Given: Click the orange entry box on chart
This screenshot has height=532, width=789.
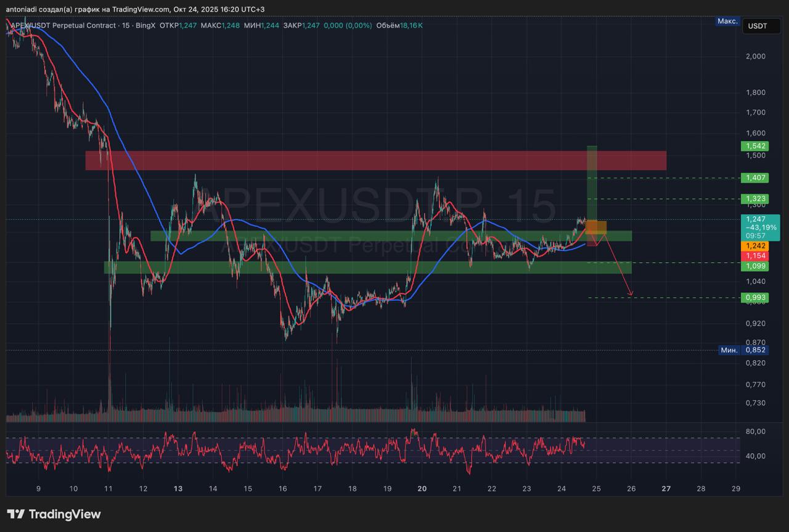Looking at the screenshot, I should tap(597, 227).
